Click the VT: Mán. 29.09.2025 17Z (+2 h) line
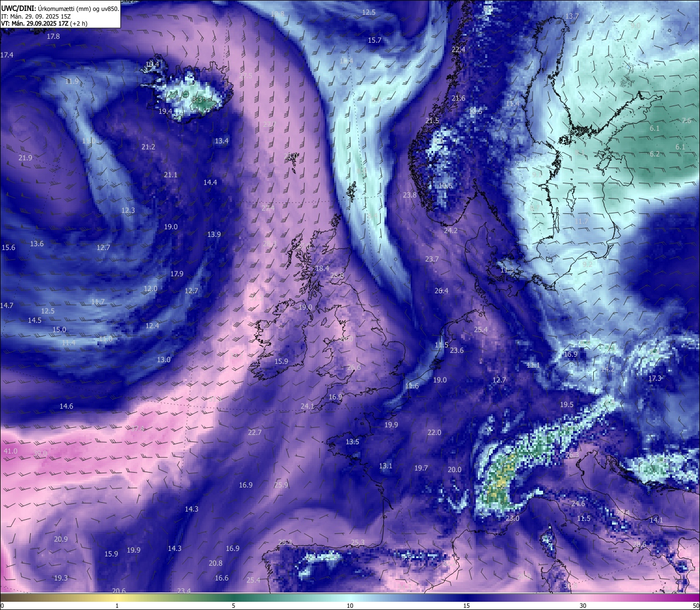The height and width of the screenshot is (610, 700). tap(44, 24)
